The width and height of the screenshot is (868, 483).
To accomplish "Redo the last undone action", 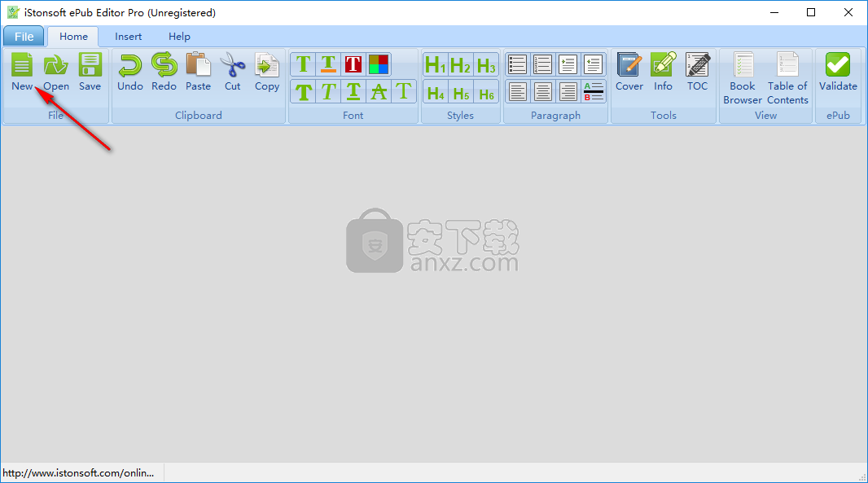I will tap(164, 72).
